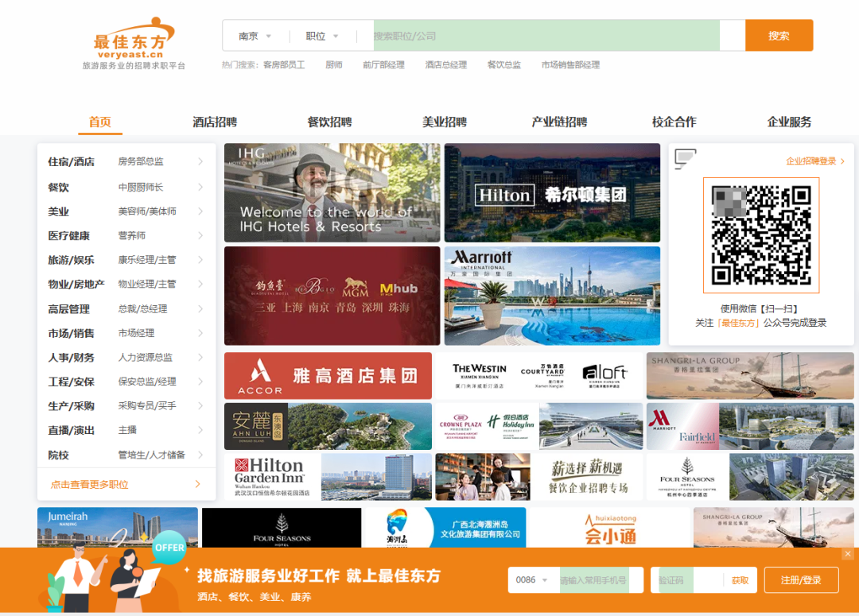Click the Accor 雅高酒店集团 logo banner

click(328, 376)
